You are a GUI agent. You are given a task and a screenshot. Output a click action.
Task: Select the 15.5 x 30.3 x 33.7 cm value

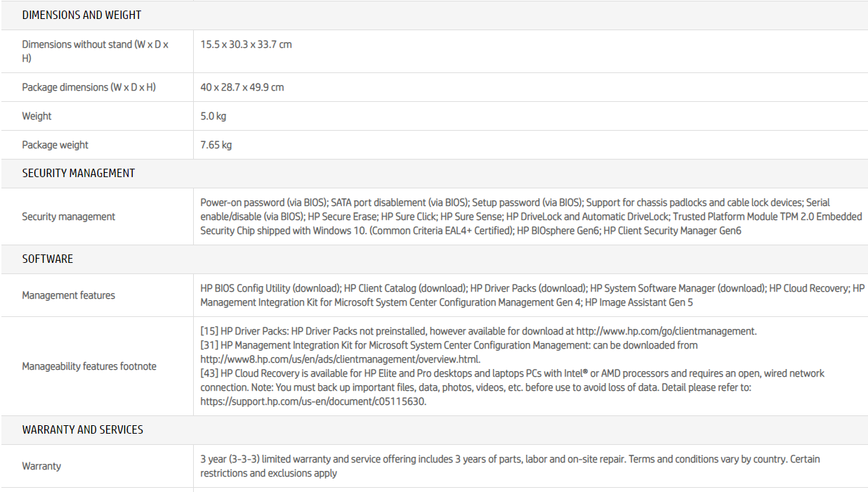coord(246,44)
